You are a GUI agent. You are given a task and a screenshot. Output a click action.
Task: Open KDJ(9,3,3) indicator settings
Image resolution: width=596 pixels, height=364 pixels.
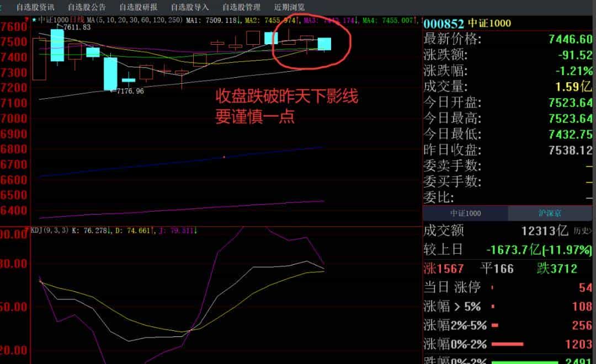(x=50, y=231)
